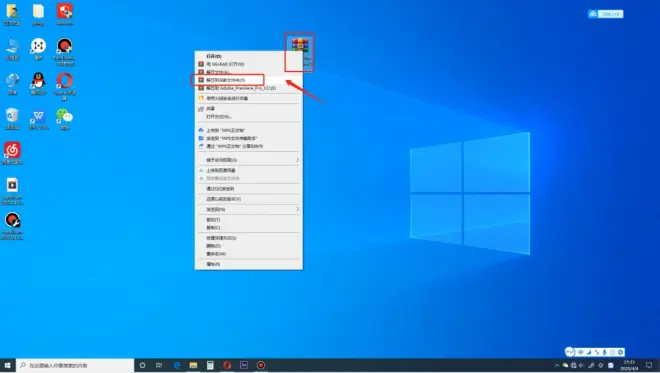Select the video file icon on desktop
Screen dimensions: 660x373
(x=12, y=191)
